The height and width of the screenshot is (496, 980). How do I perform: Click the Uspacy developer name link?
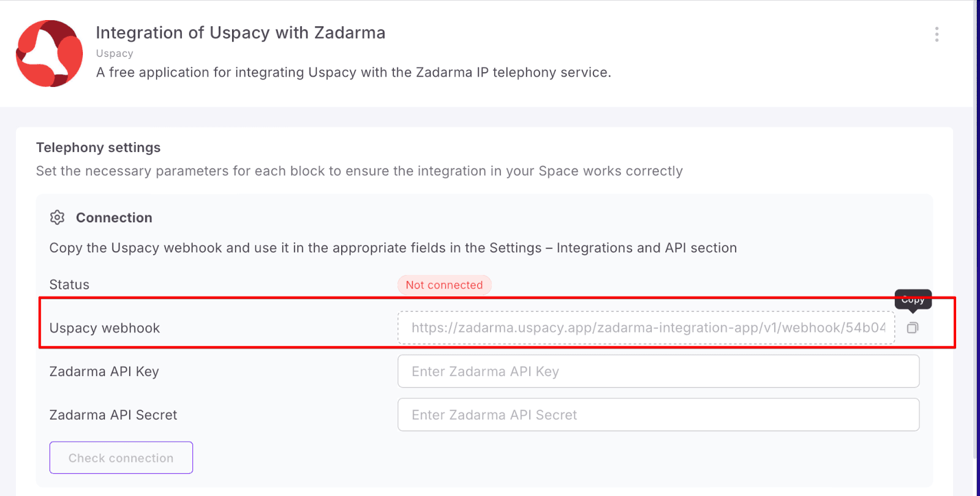[115, 53]
